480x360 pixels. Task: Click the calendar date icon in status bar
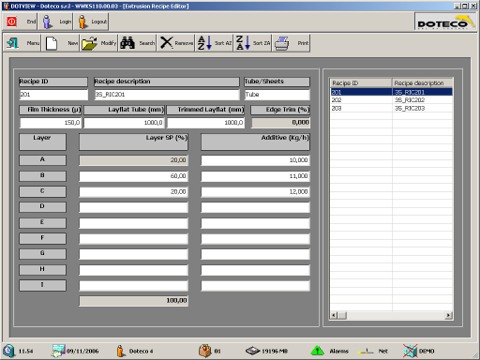58,351
